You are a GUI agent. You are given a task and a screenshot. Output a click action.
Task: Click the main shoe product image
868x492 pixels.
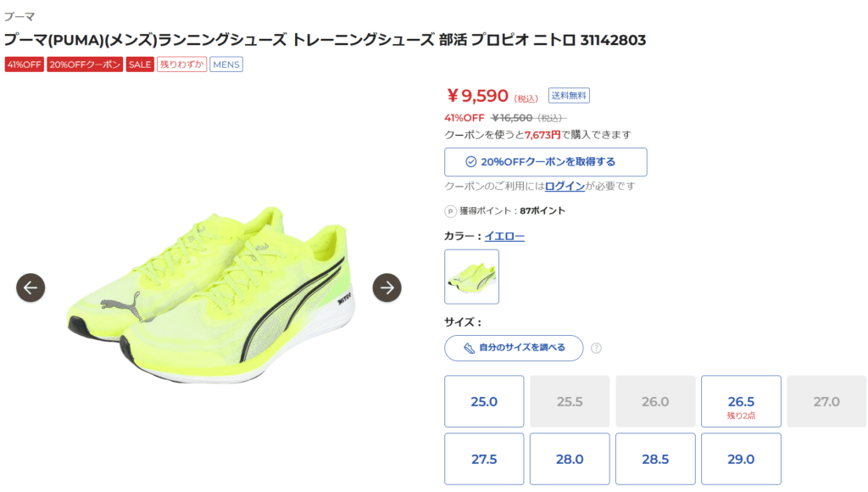point(209,288)
